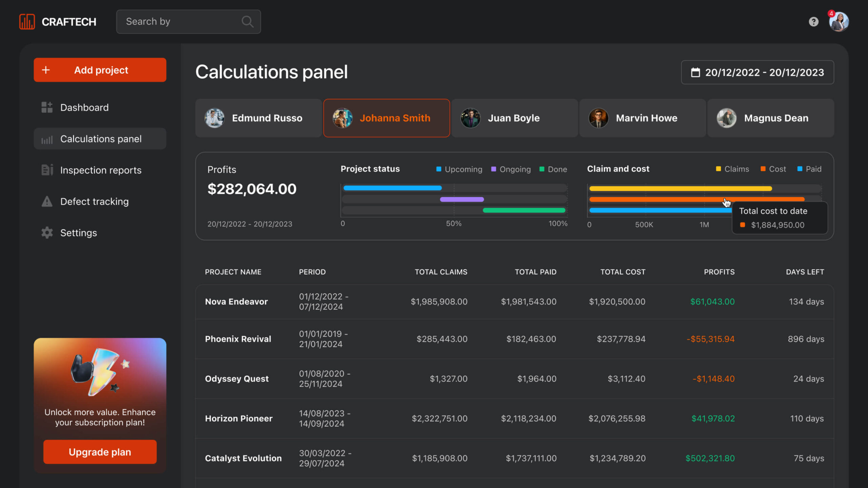The height and width of the screenshot is (488, 868).
Task: Sort by the Days Left column header
Action: click(x=805, y=272)
